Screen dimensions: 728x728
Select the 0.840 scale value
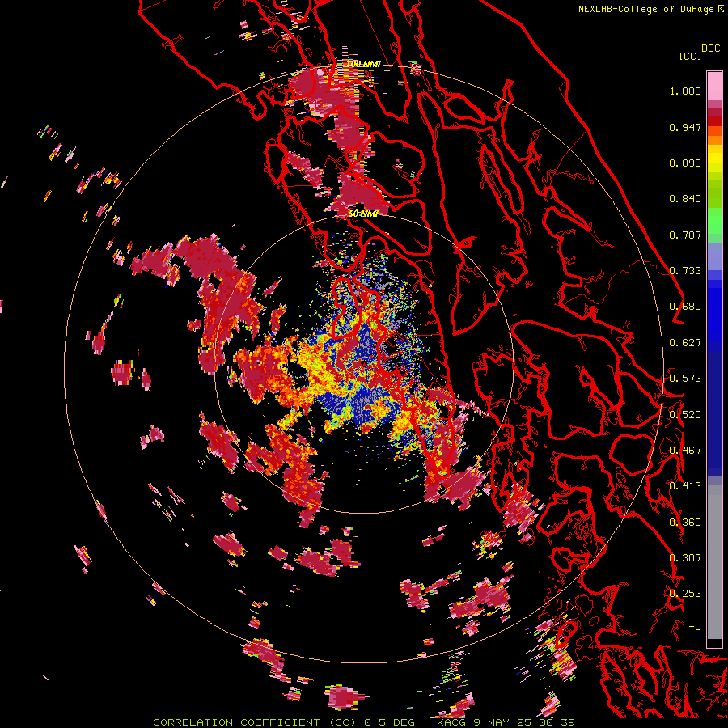pyautogui.click(x=685, y=199)
